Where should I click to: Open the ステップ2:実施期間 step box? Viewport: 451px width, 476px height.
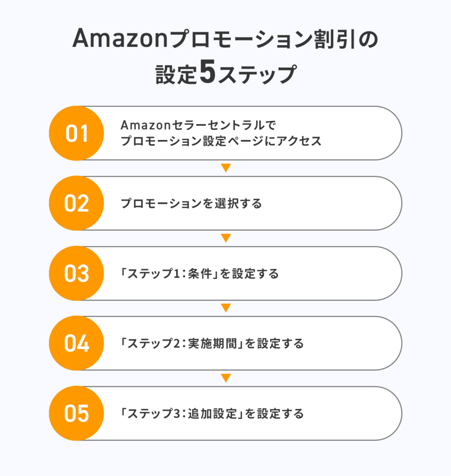click(225, 343)
